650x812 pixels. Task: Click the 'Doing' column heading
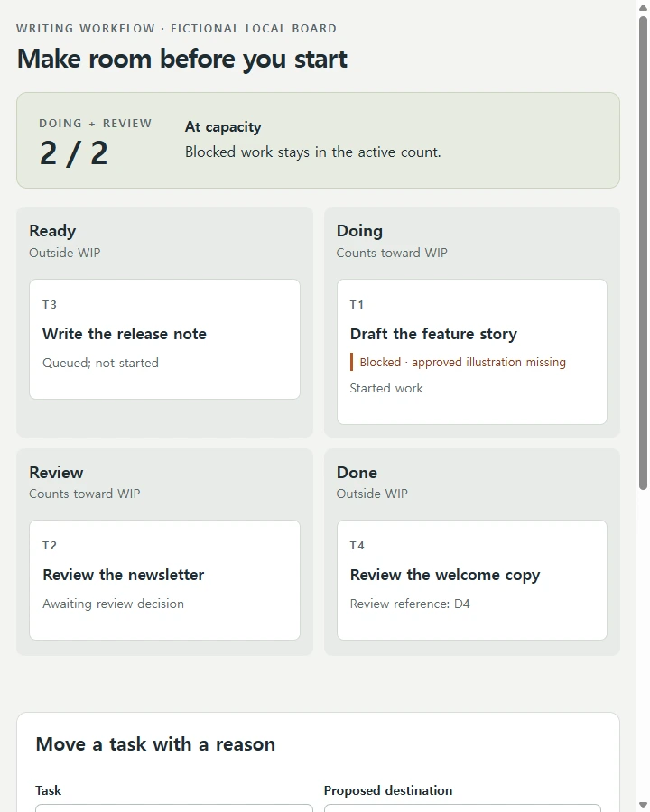tap(359, 231)
